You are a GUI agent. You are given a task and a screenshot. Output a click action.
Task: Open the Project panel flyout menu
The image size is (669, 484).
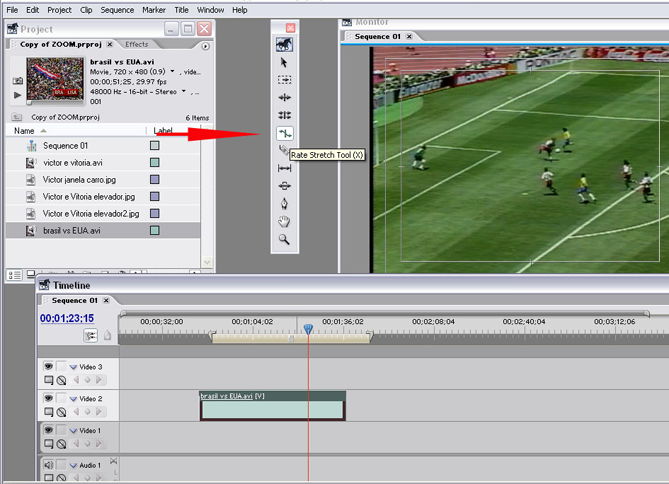click(206, 45)
